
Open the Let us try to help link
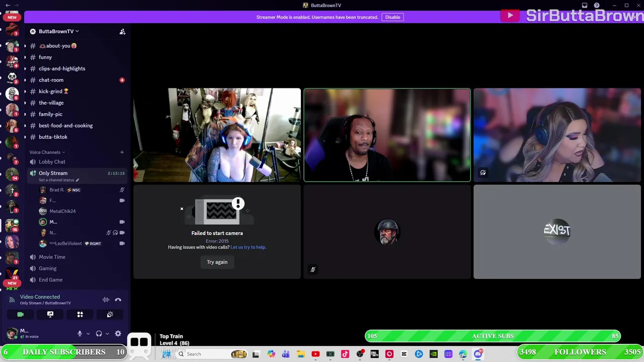[248, 247]
